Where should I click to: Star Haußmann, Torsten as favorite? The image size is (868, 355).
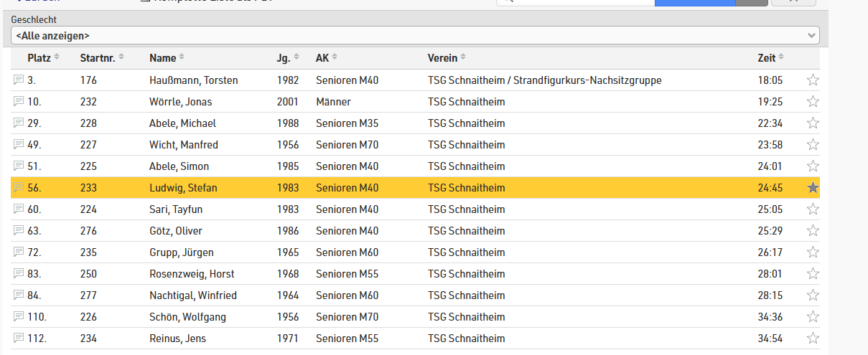813,80
